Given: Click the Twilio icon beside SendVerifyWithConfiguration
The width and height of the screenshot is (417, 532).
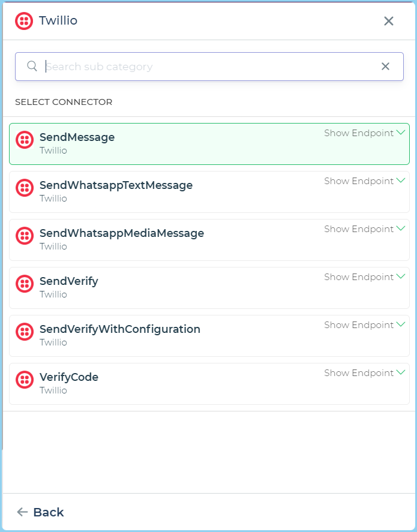Looking at the screenshot, I should pyautogui.click(x=25, y=332).
